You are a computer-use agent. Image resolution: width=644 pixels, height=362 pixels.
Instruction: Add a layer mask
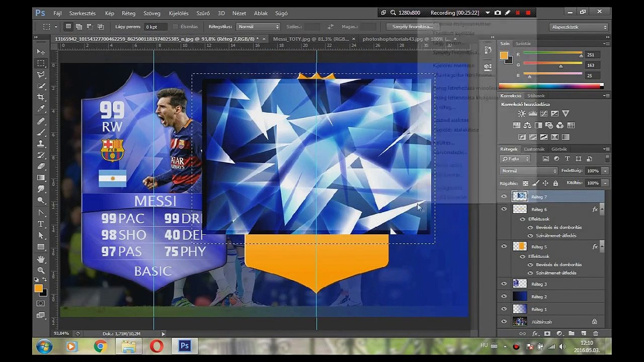coord(547,333)
